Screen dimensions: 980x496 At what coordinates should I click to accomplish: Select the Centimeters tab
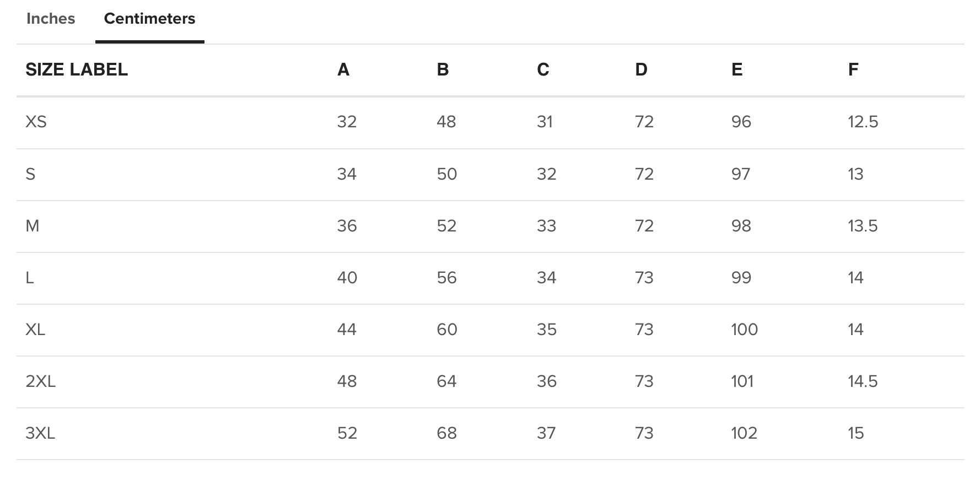point(149,19)
